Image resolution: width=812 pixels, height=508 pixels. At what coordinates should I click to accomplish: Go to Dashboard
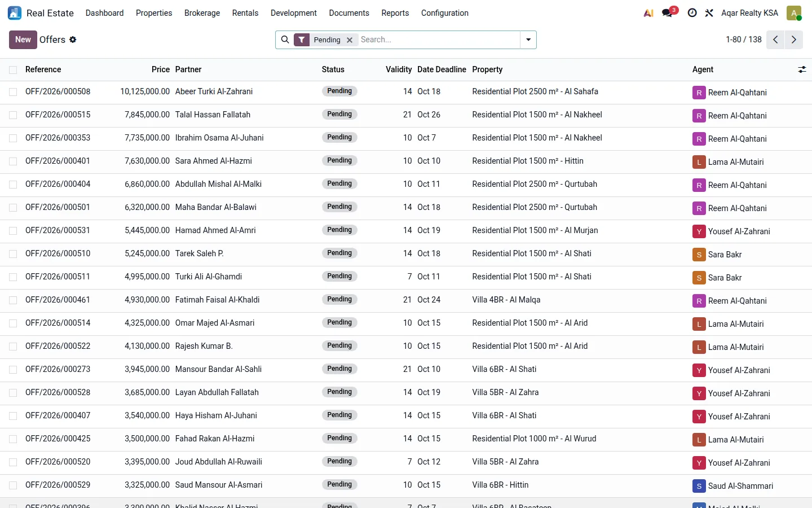(104, 13)
